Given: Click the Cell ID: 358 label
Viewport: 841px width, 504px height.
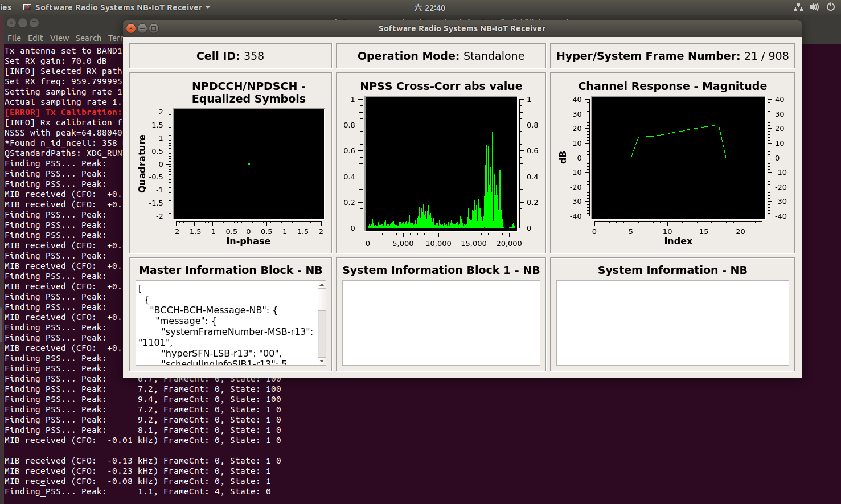Looking at the screenshot, I should (x=230, y=56).
